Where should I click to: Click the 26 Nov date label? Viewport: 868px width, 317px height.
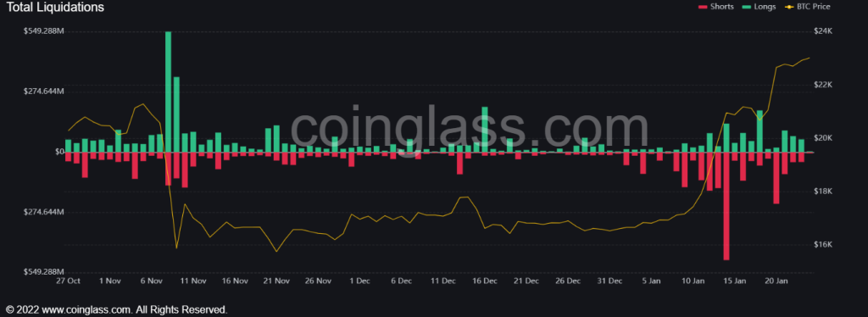pos(318,281)
